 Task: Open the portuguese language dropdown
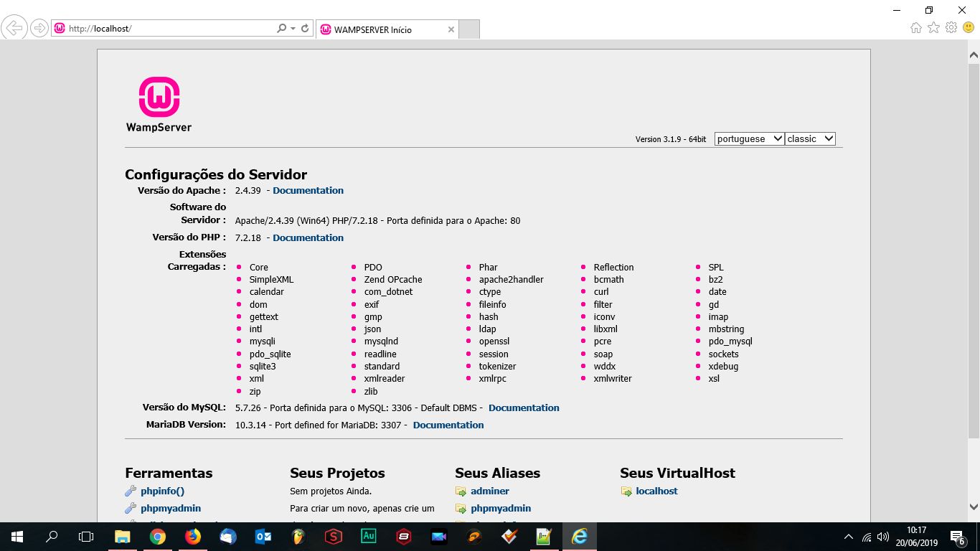749,139
